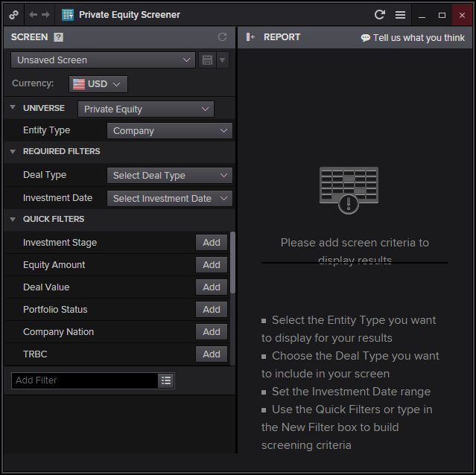Image resolution: width=476 pixels, height=475 pixels.
Task: Click into the Add Filter input field
Action: click(85, 380)
